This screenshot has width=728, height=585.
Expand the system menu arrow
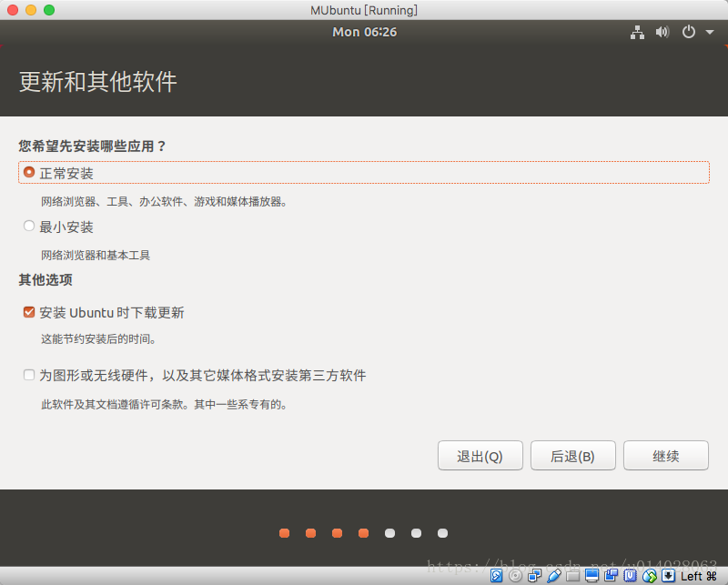(x=710, y=32)
